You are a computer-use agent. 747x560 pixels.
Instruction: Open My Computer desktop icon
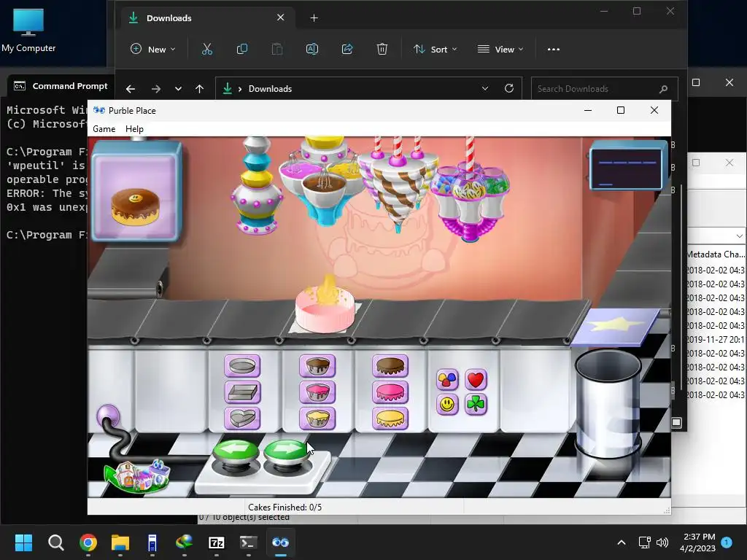(x=28, y=30)
